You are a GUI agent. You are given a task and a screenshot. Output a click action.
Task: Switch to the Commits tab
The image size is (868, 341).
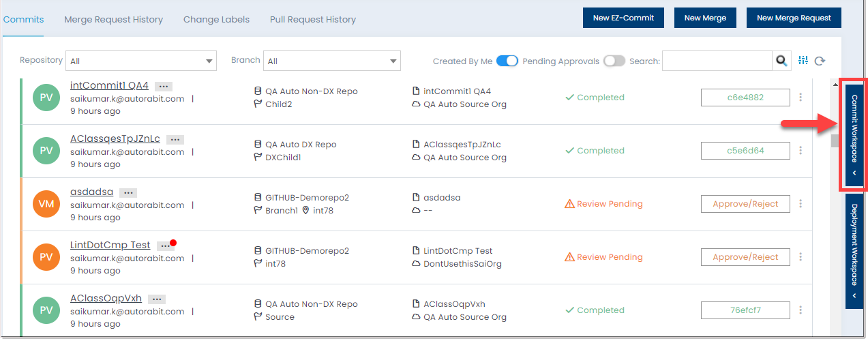(x=23, y=19)
